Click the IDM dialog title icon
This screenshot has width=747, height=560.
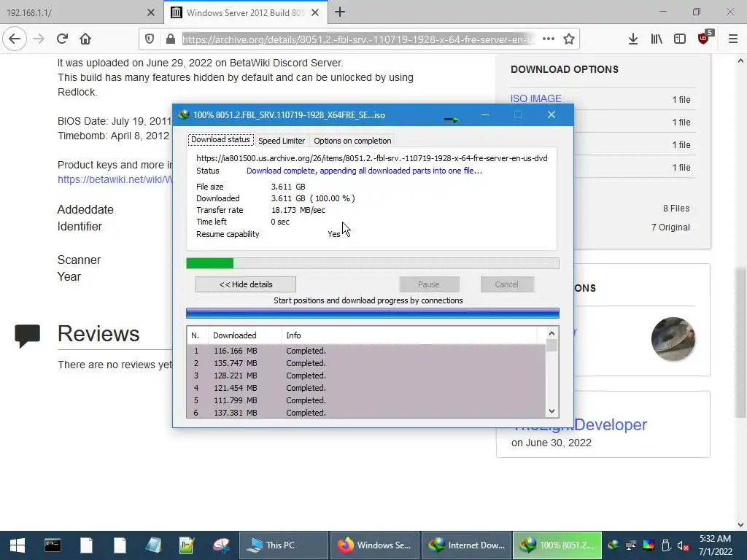pos(183,114)
